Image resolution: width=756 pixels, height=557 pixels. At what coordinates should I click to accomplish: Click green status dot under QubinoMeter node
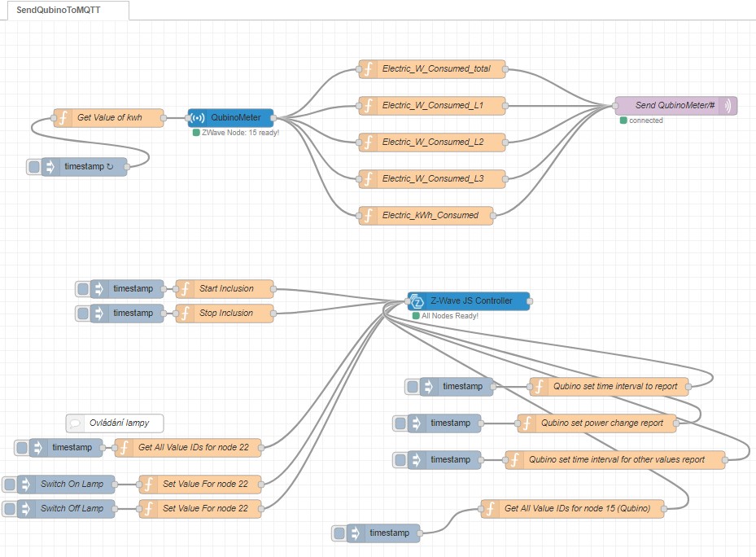tap(196, 132)
